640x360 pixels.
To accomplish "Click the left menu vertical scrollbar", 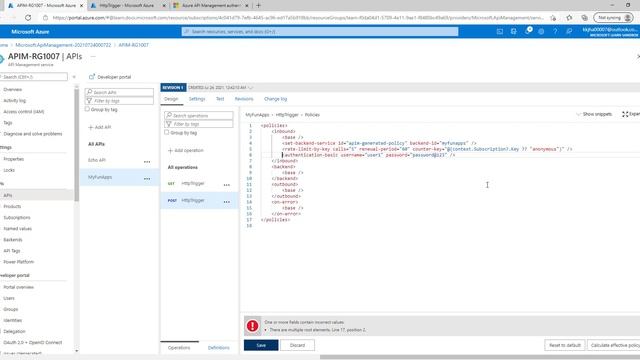I will click(x=76, y=144).
